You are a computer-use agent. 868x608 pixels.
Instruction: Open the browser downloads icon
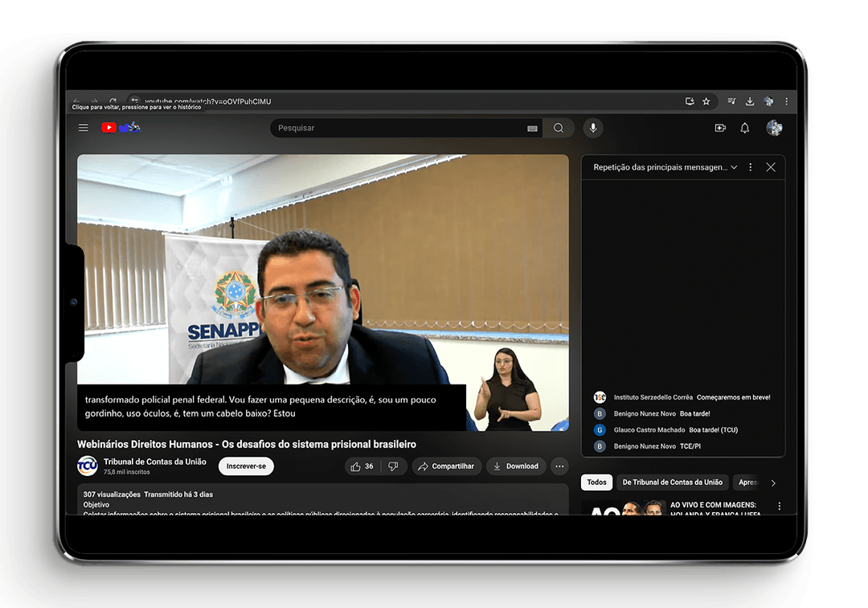pos(750,101)
